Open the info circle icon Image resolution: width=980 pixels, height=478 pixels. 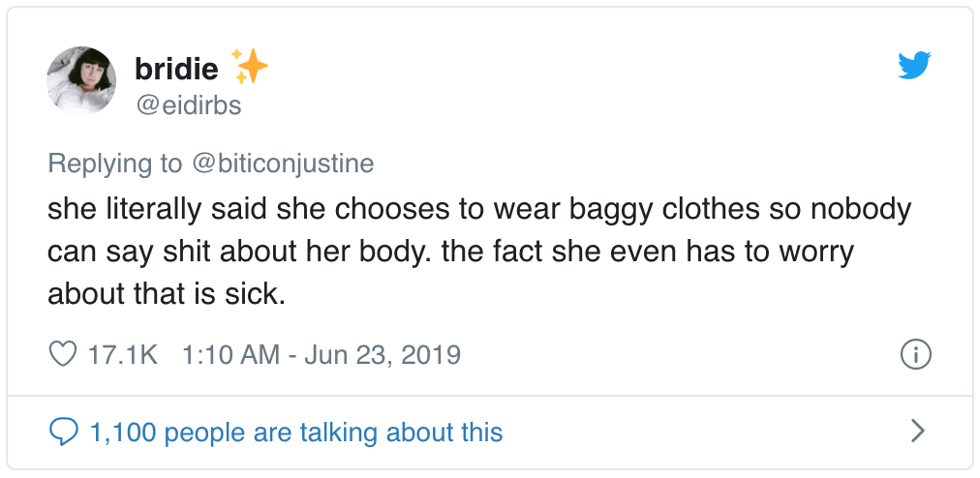915,355
